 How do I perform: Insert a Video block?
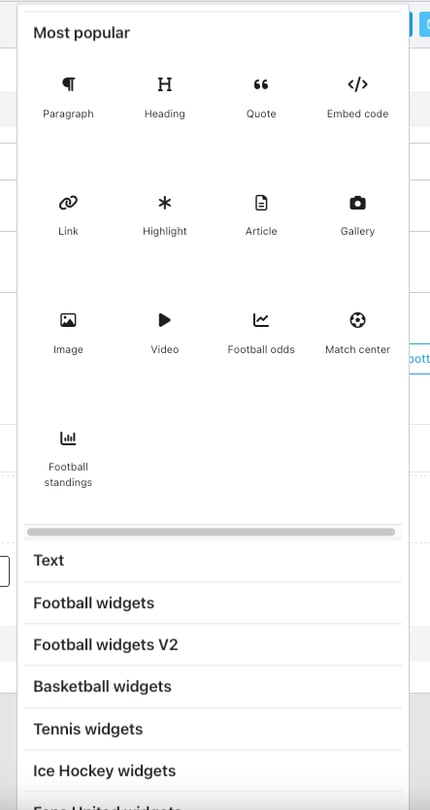[x=164, y=334]
